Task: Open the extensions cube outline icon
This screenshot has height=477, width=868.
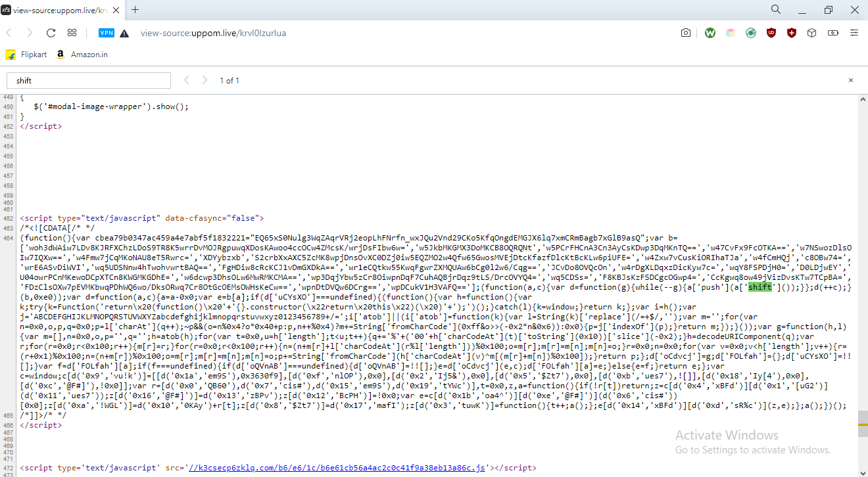Action: (x=812, y=33)
